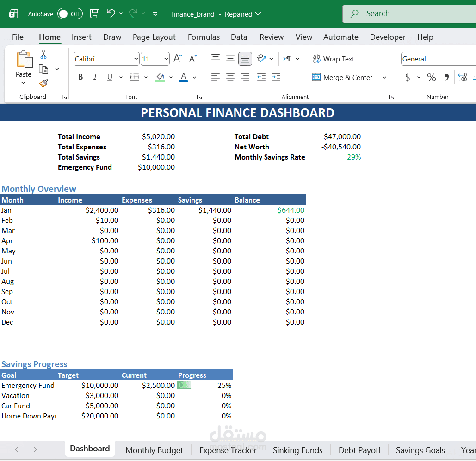Click the Redo arrow icon
Screen dimensions: 476x461
[133, 14]
